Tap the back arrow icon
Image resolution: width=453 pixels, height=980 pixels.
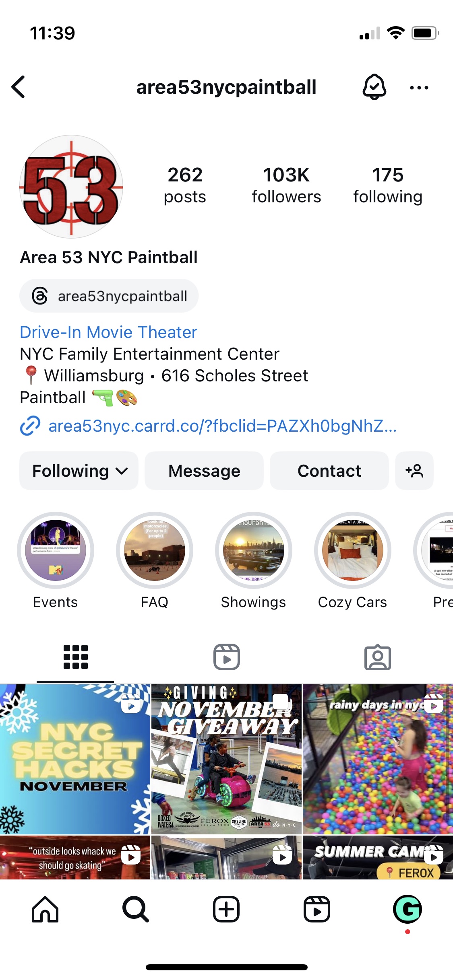pyautogui.click(x=19, y=87)
